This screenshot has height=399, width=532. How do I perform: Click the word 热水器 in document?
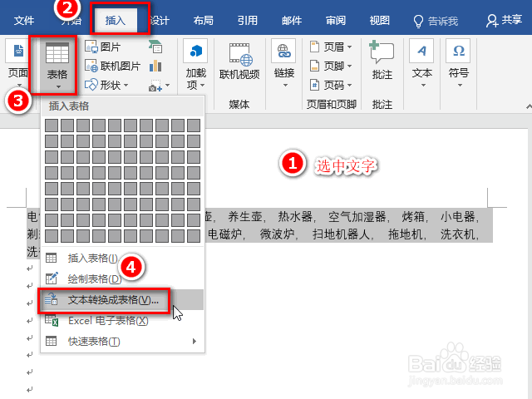(295, 216)
